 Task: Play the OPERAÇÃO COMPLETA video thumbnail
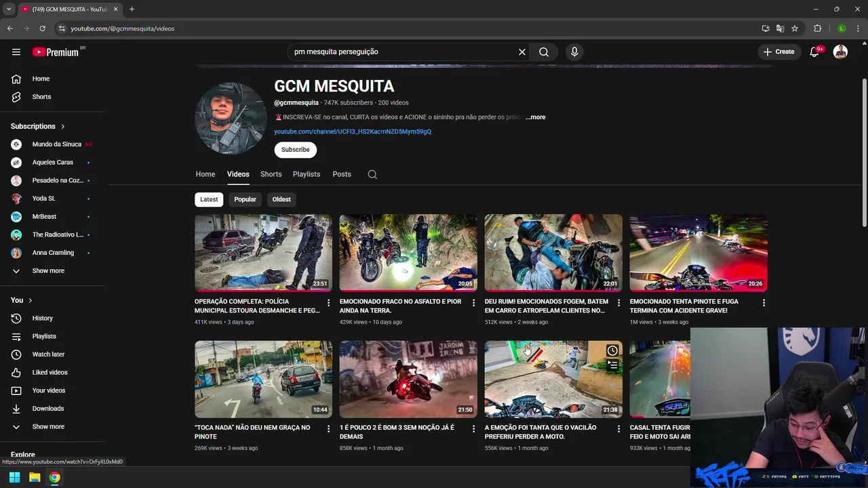(x=263, y=253)
